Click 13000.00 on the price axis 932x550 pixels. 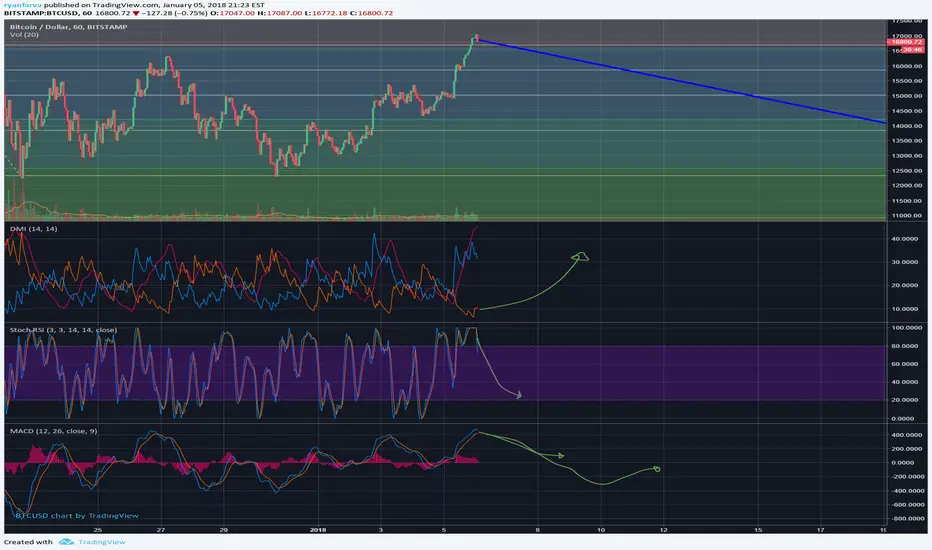point(906,156)
